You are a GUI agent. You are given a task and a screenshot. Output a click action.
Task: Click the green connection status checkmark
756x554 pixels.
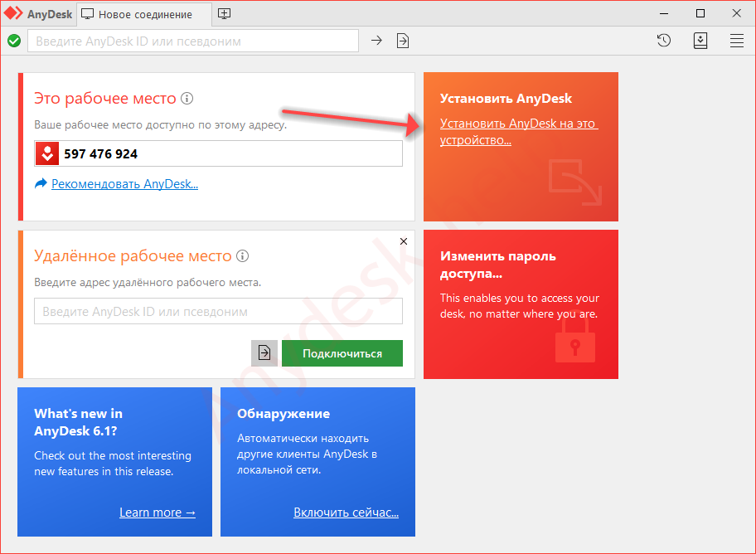[14, 41]
